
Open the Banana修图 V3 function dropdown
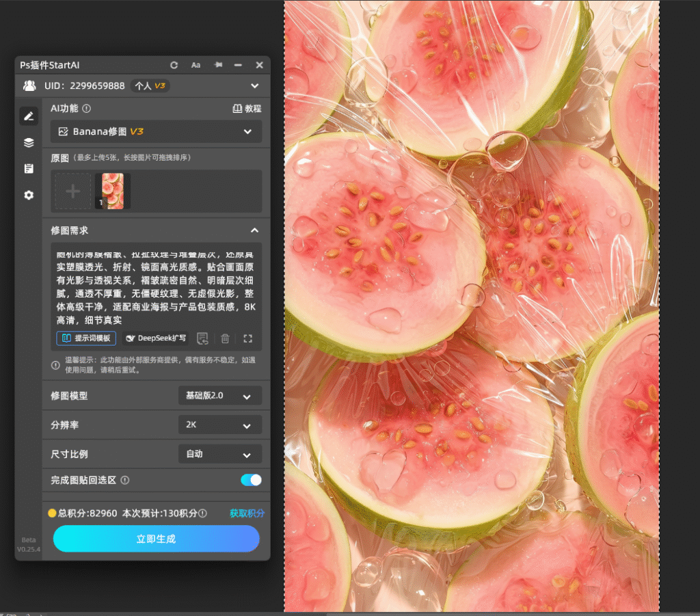point(156,132)
